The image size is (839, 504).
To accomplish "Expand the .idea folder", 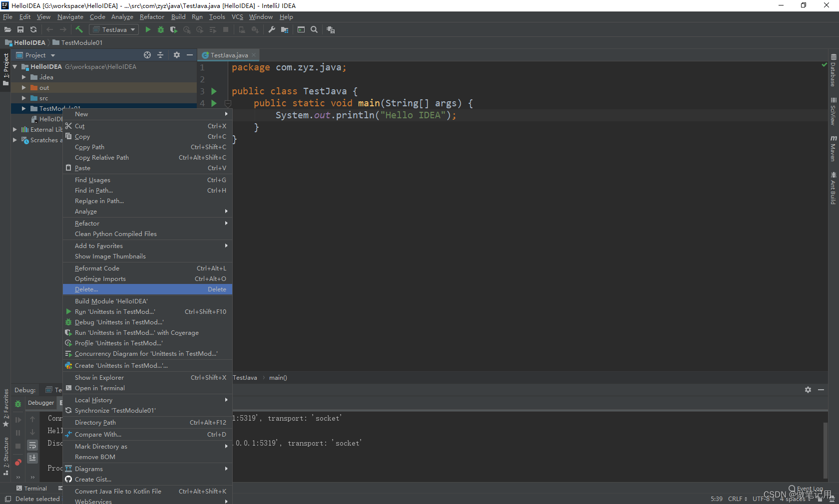I will [23, 77].
